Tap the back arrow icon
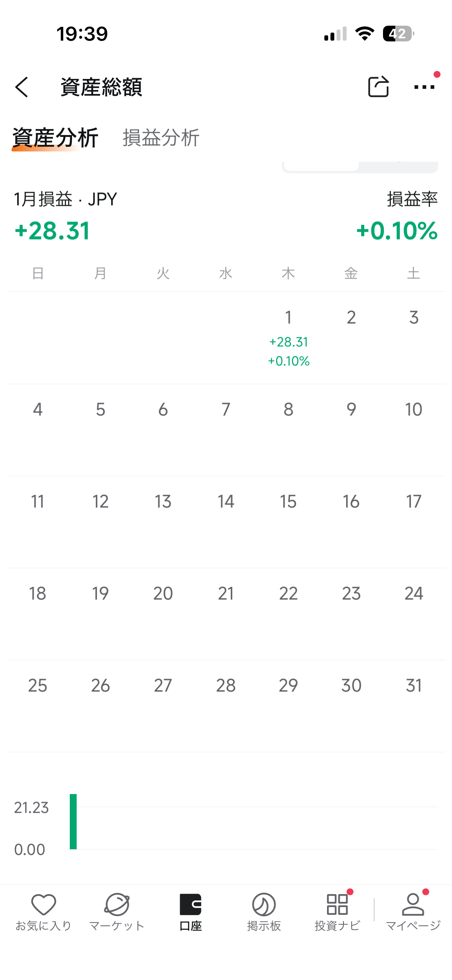The width and height of the screenshot is (452, 980). point(22,87)
